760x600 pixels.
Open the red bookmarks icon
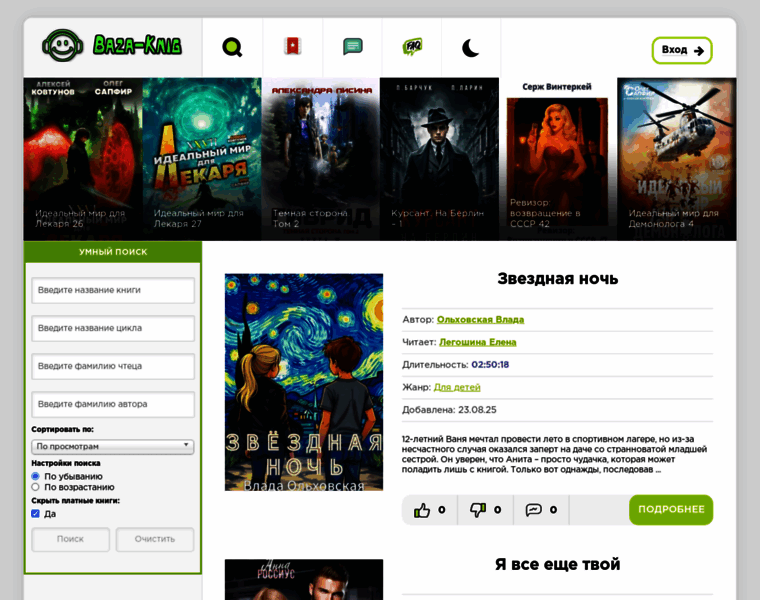point(293,47)
